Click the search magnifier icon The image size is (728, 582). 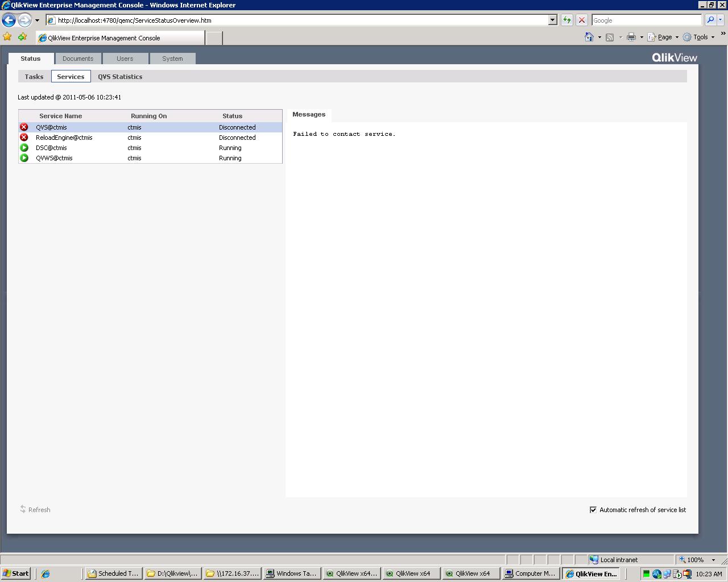pos(710,20)
